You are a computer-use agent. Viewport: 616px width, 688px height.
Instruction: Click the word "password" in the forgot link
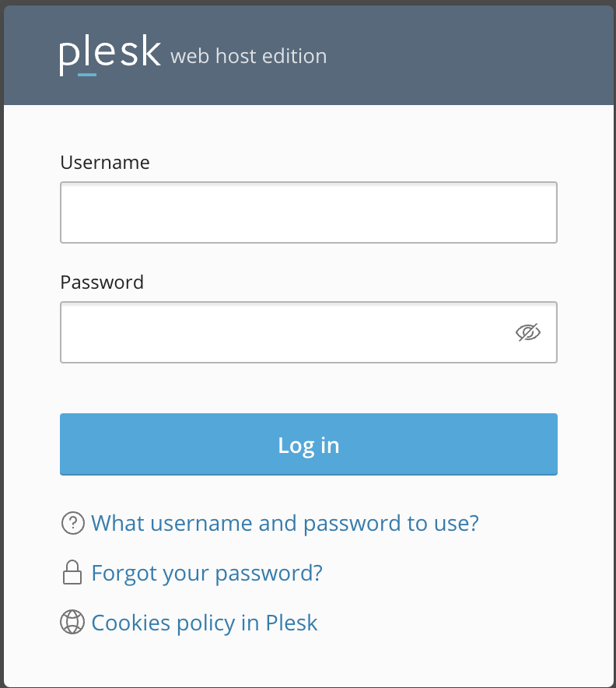click(x=268, y=573)
